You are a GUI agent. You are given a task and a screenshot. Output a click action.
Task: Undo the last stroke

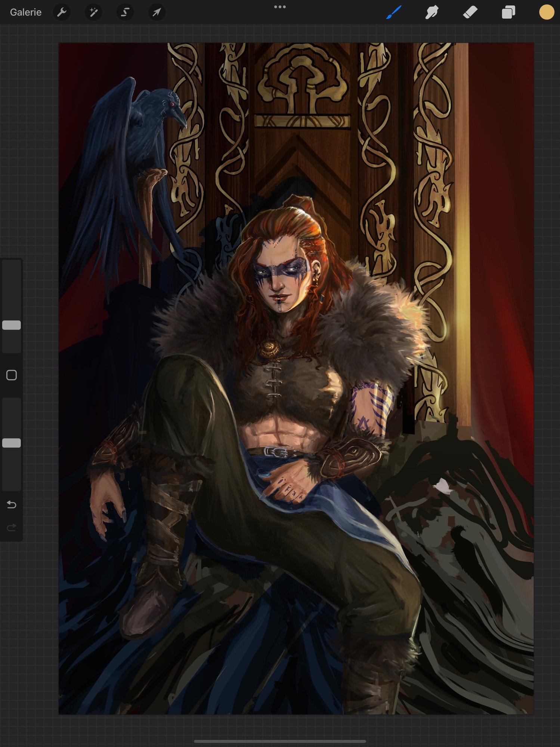pyautogui.click(x=12, y=505)
